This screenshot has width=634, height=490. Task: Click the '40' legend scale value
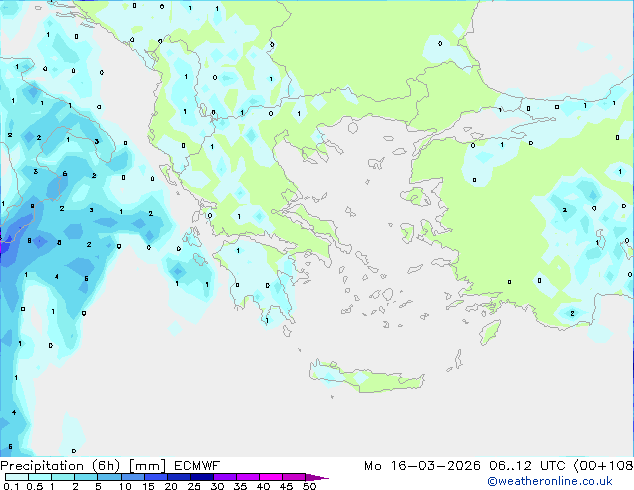point(263,486)
